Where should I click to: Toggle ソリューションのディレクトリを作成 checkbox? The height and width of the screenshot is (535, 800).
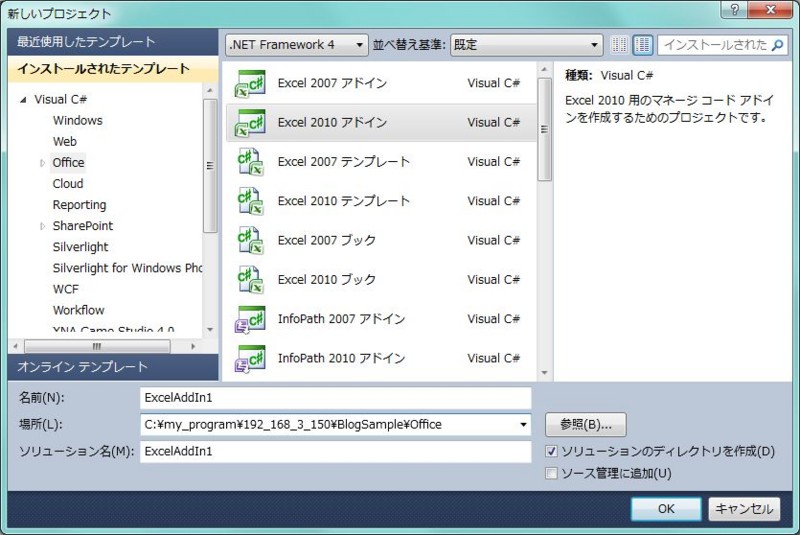click(551, 451)
